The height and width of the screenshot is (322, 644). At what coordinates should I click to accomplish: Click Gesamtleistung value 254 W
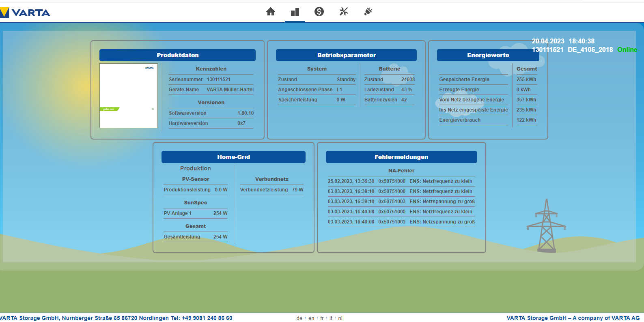click(x=220, y=237)
